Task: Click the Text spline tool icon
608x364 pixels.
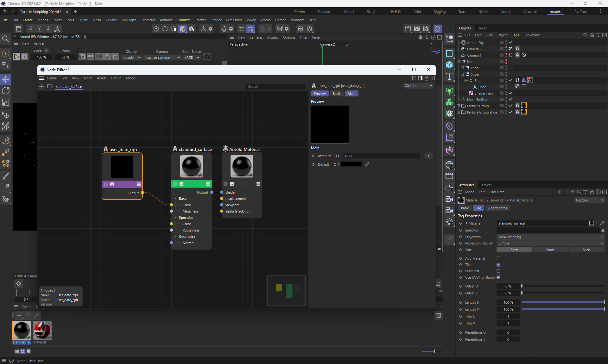Action: tap(449, 76)
